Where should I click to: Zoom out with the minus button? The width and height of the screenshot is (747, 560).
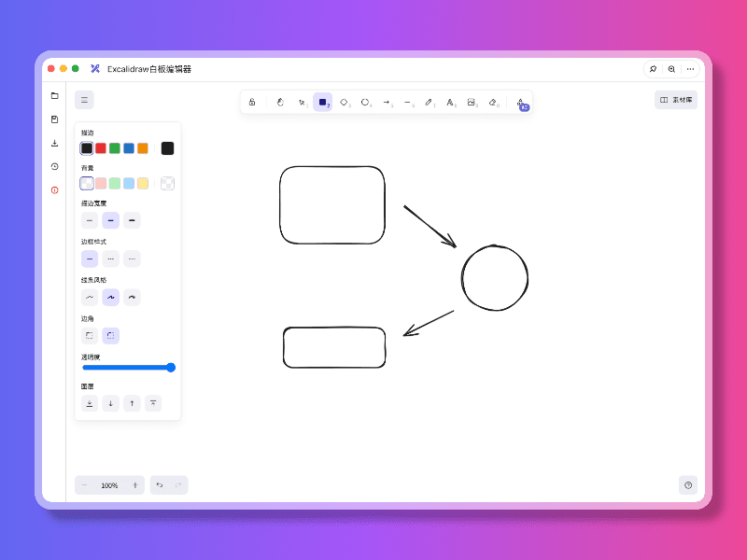84,485
